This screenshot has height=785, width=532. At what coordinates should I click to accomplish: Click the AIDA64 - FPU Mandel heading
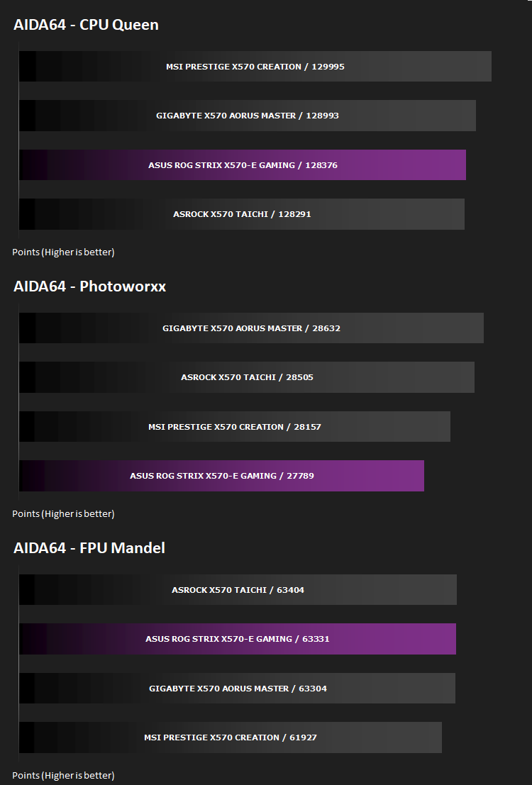(89, 547)
